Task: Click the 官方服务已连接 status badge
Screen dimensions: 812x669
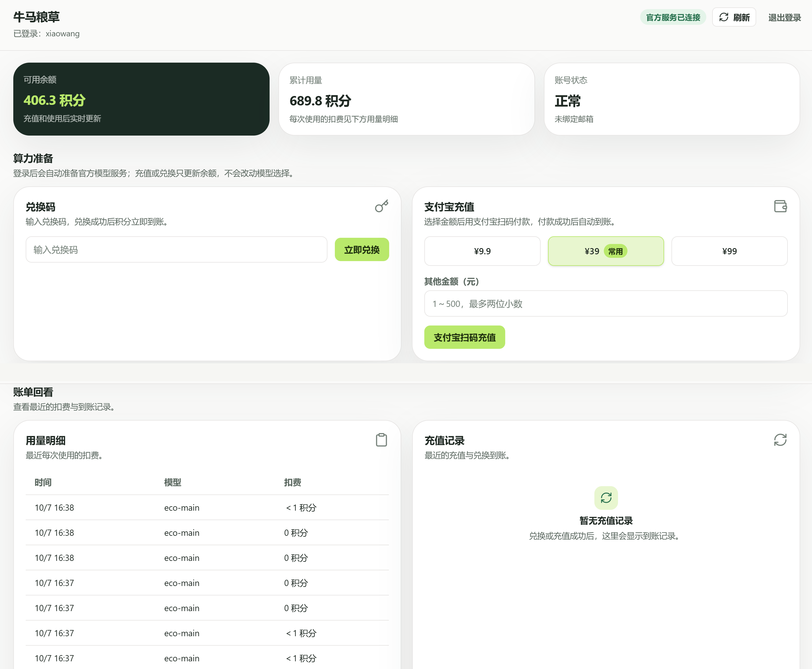Action: click(x=673, y=17)
